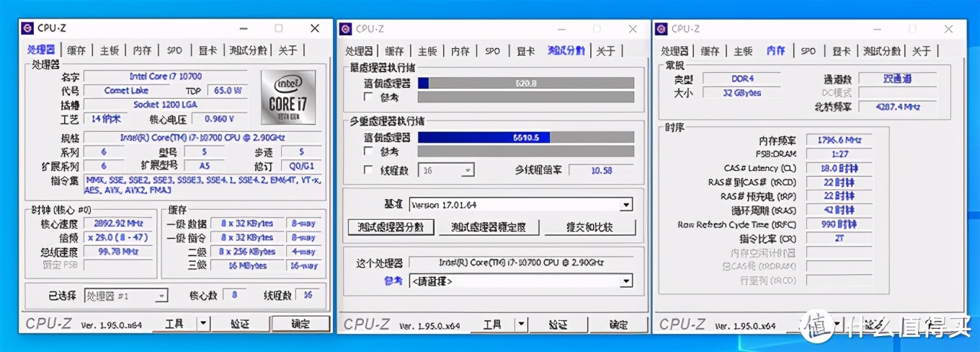980x352 pixels.
Task: Click 工具 button in benchmark window
Action: point(493,325)
